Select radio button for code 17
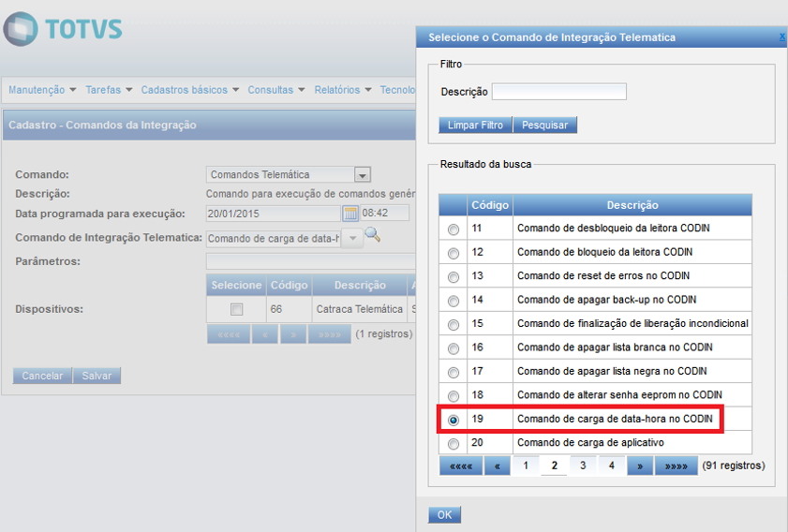This screenshot has height=532, width=788. pos(453,372)
